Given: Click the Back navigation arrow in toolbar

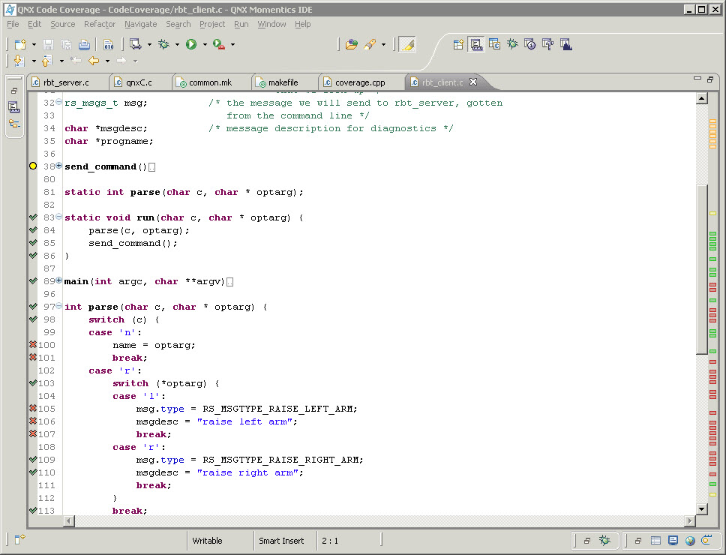Looking at the screenshot, I should pyautogui.click(x=92, y=61).
